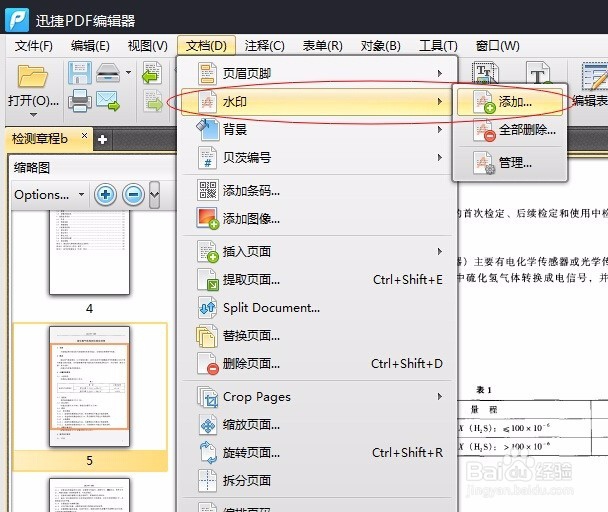Image resolution: width=608 pixels, height=512 pixels.
Task: Choose 拆分页面 menu item
Action: coord(316,481)
